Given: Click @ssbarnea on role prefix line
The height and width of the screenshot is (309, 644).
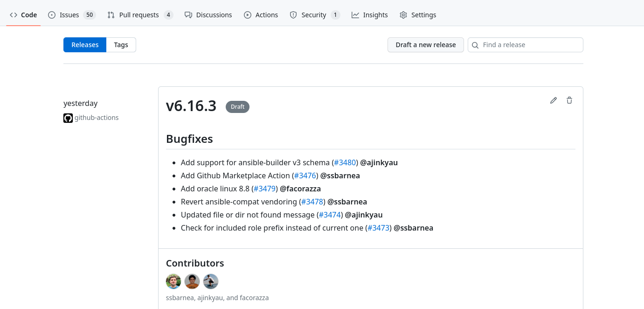Looking at the screenshot, I should click(x=414, y=228).
